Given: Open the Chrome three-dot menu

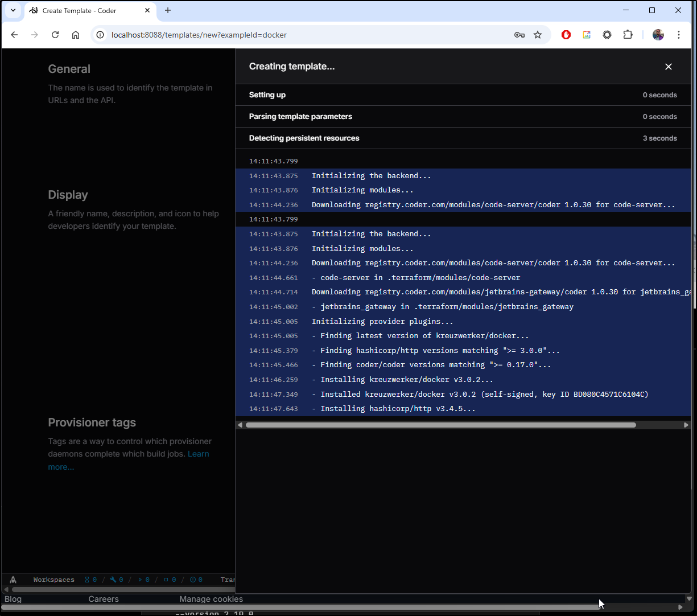Looking at the screenshot, I should click(x=679, y=35).
